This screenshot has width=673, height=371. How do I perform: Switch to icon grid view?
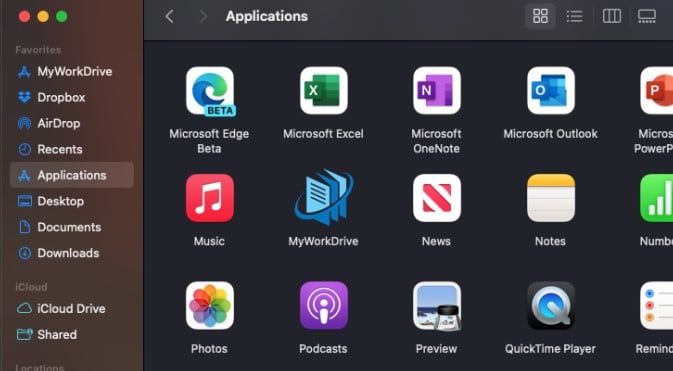click(540, 16)
